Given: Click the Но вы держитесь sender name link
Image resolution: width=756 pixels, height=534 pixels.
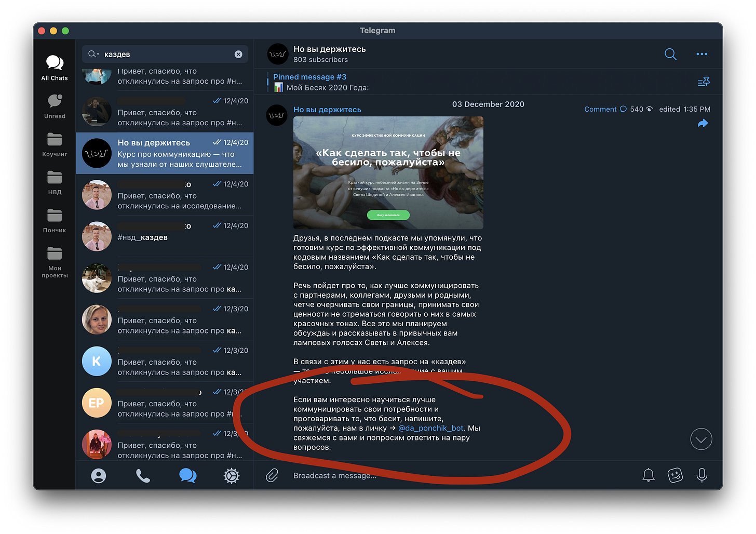Looking at the screenshot, I should tap(327, 110).
